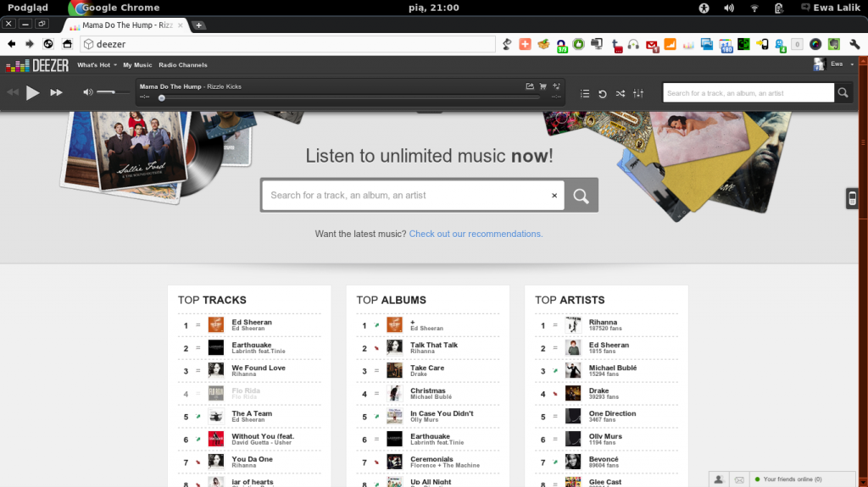The width and height of the screenshot is (868, 487).
Task: Open the Wi-Fi network indicator
Action: (x=754, y=8)
